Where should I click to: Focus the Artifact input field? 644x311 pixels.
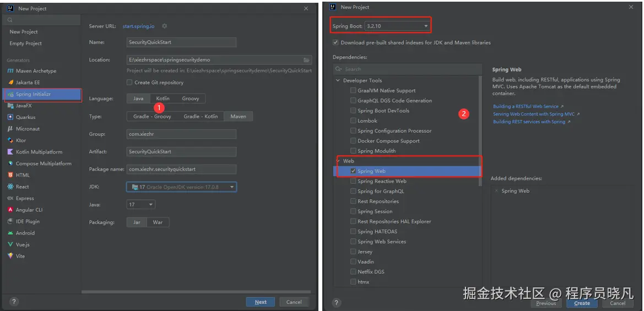pos(182,152)
